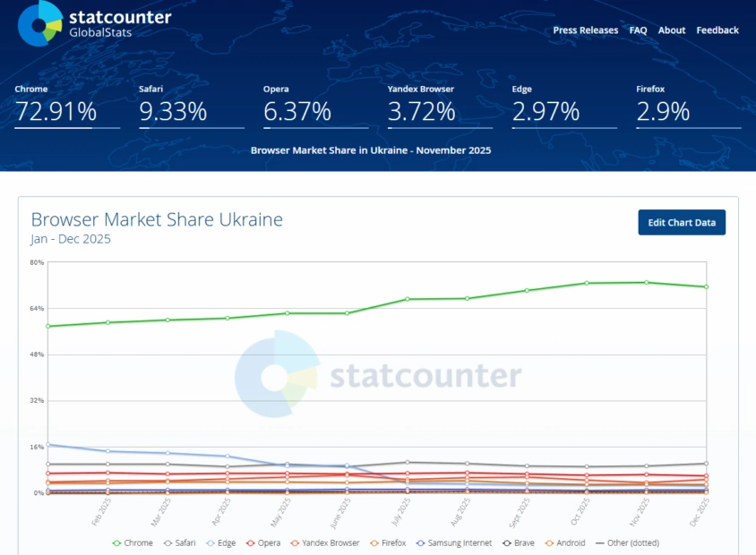Toggle Android series in chart legend

pos(565,543)
